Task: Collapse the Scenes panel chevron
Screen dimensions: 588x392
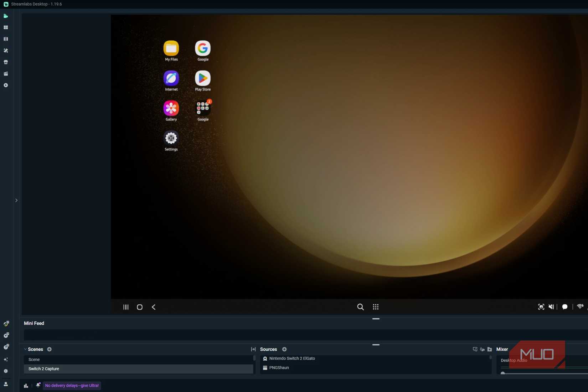Action: coord(25,349)
